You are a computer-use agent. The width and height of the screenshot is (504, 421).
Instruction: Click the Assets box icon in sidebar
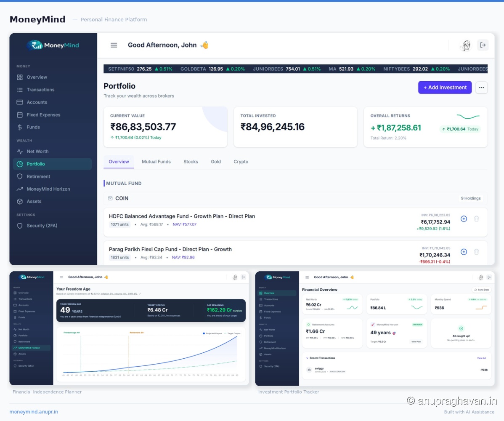(x=20, y=201)
